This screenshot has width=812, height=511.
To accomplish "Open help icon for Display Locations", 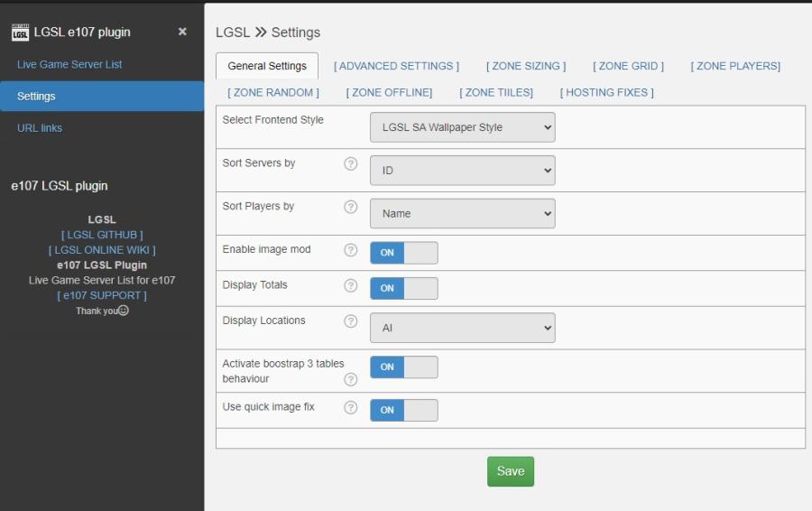I will [x=351, y=321].
